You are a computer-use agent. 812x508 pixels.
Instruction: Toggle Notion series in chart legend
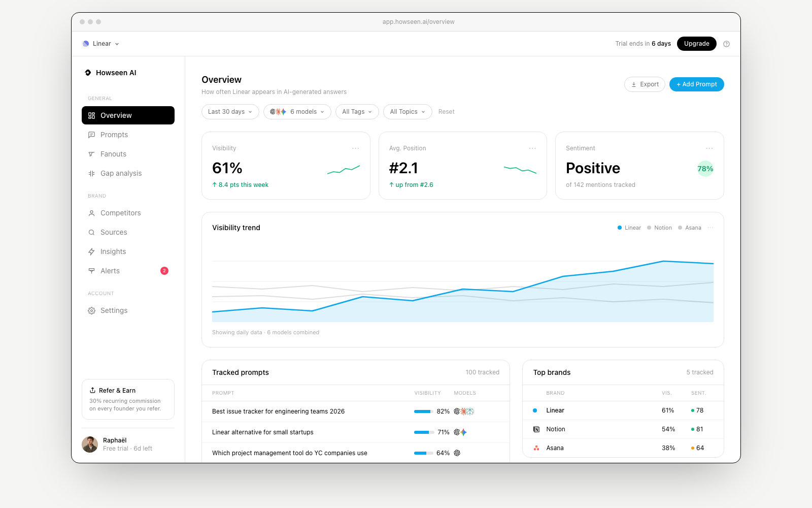point(659,228)
